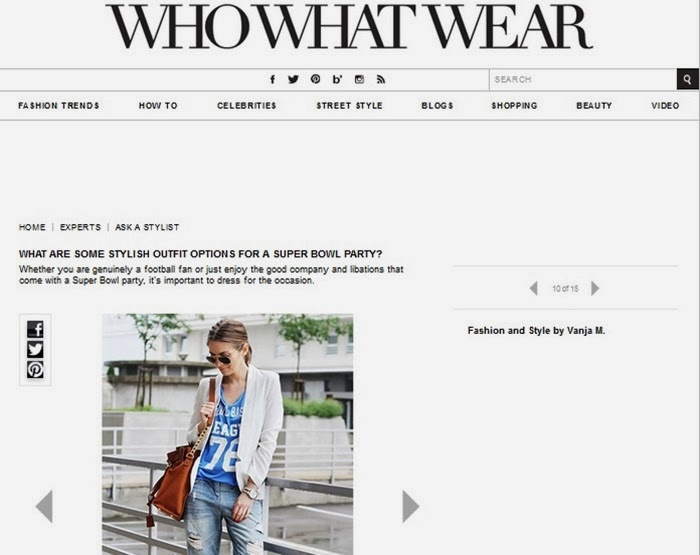The height and width of the screenshot is (555, 700).
Task: Open the header Twitter bird icon
Action: [293, 79]
